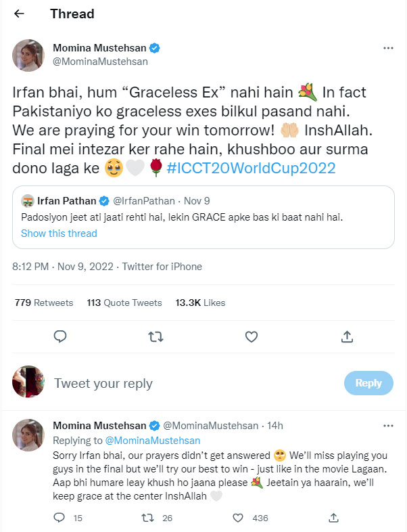Screen dimensions: 407x532
Task: Share the main tweet
Action: [347, 336]
